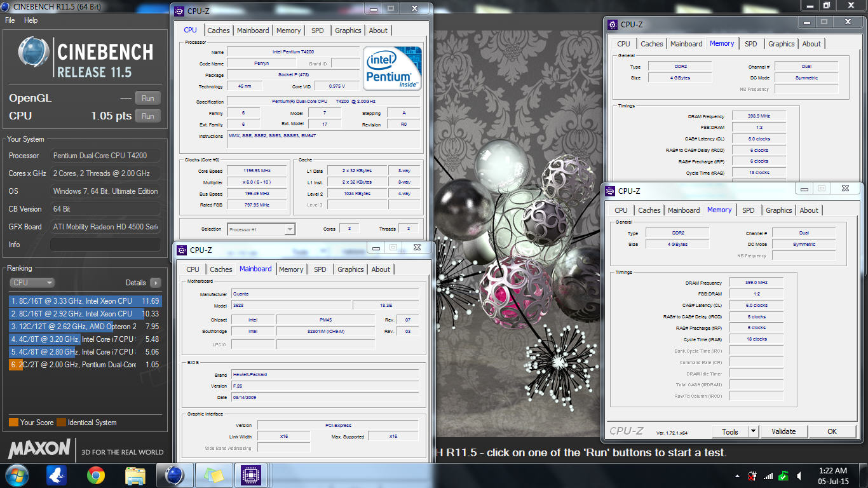Screen dimensions: 868x488
Task: Open the Tools dropdown arrow in CPU-Z
Action: (x=753, y=431)
